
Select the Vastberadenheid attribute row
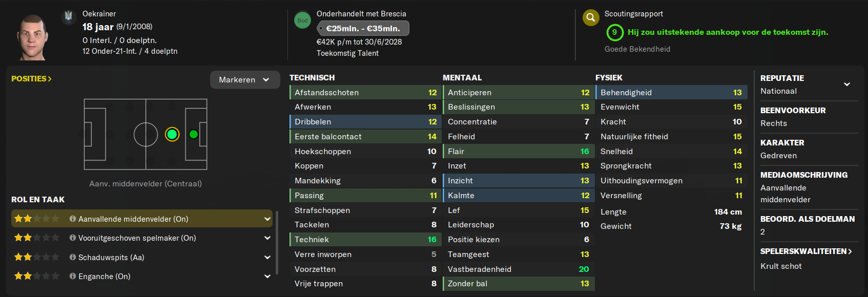pos(518,269)
